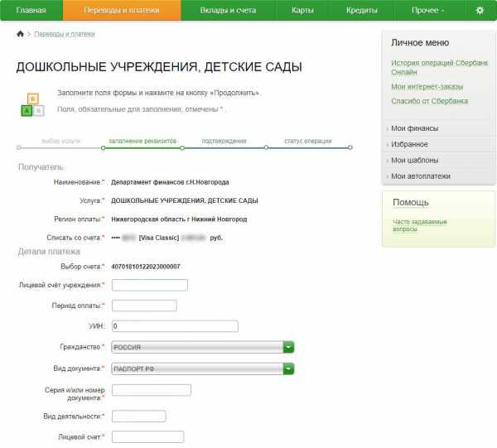Click the Лицевой счёт учреждения input field
Viewport: 497px width, 448px height.
coord(150,285)
